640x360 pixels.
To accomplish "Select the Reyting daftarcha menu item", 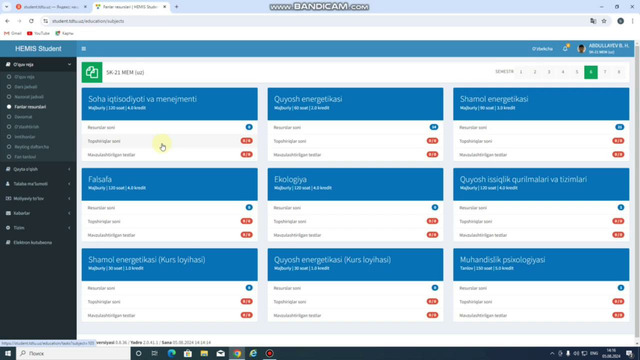I will tap(31, 147).
